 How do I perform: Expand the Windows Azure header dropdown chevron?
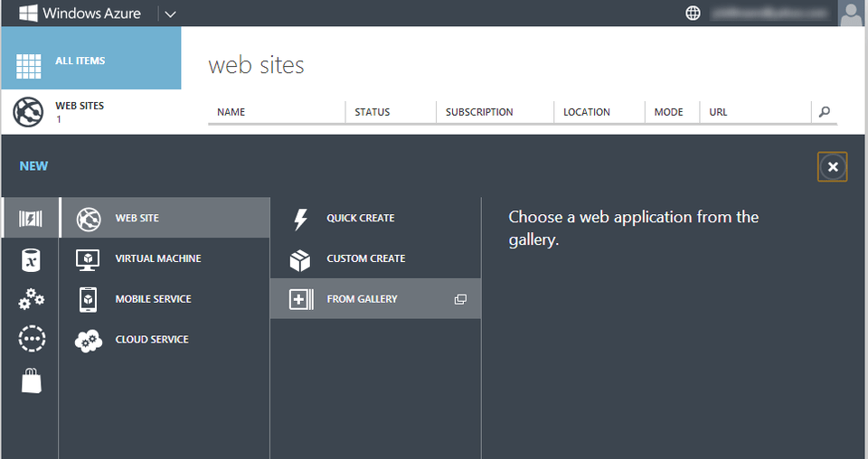(x=171, y=14)
